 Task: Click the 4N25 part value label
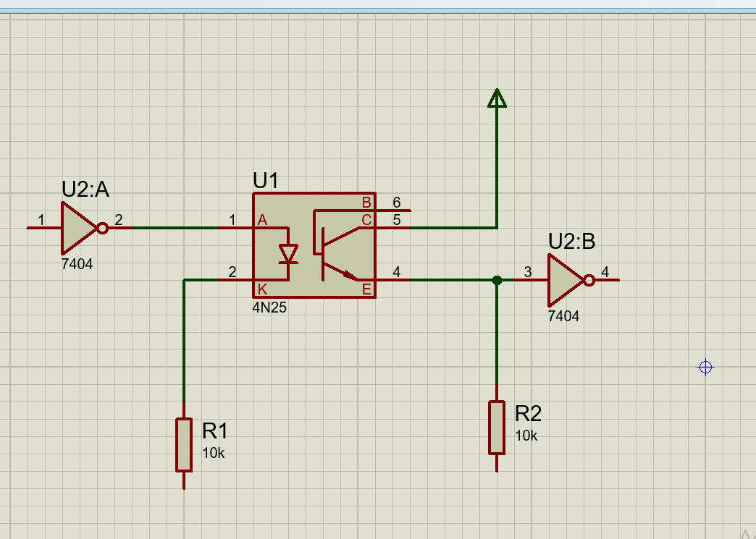(x=269, y=307)
